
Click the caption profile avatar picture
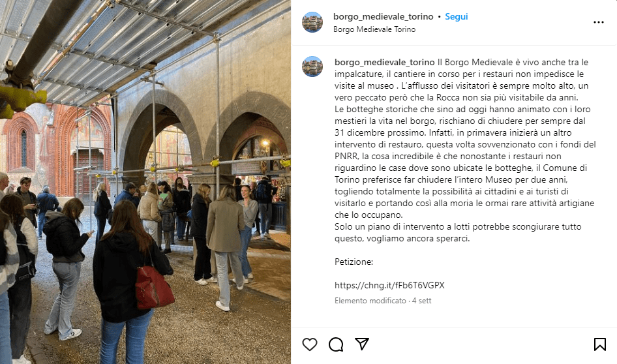point(312,67)
